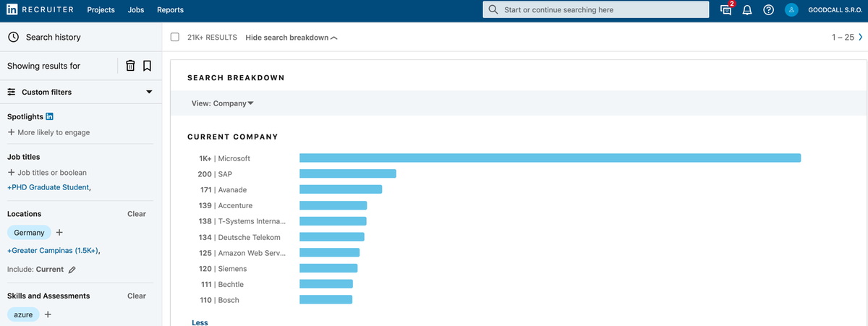Clear the Locations filter
868x326 pixels.
(x=137, y=214)
